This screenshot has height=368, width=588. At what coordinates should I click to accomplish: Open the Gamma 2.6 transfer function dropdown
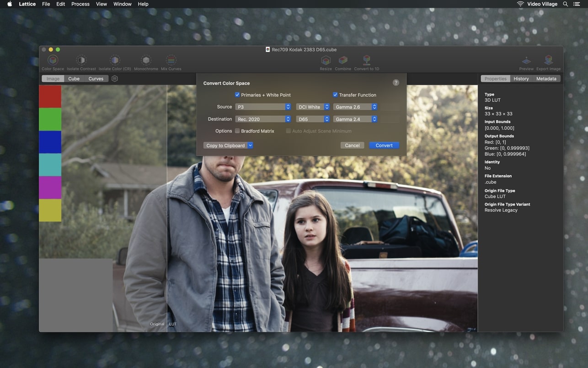tap(355, 107)
